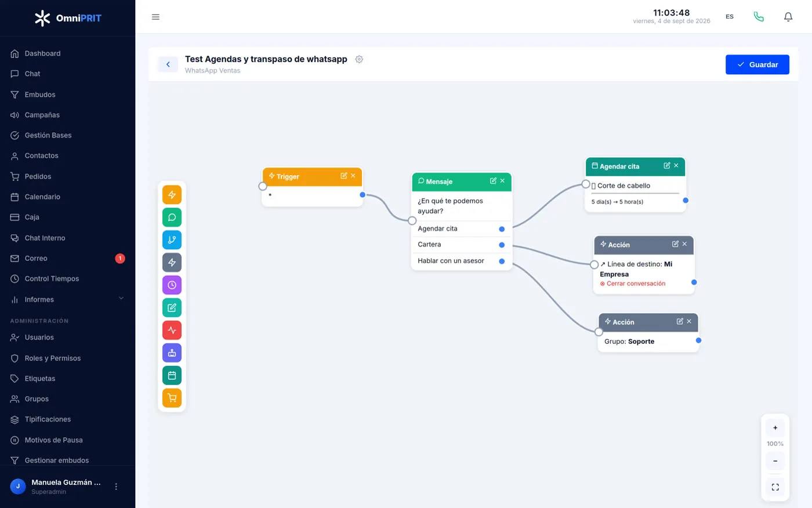
Task: Open Correo with unread badge
Action: pyautogui.click(x=67, y=259)
